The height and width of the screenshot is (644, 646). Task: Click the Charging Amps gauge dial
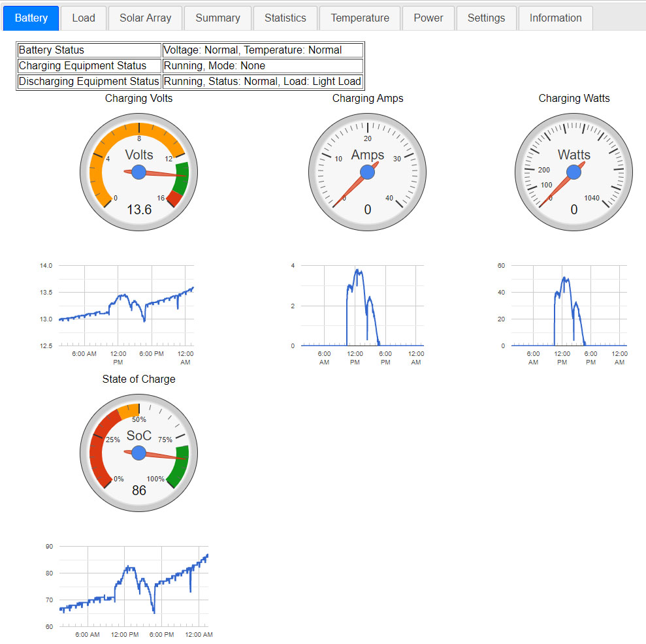point(367,172)
